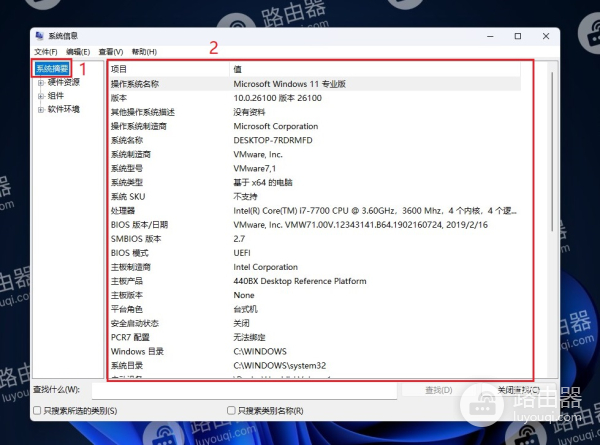This screenshot has width=600, height=445.
Task: Expand the 硬件资源 tree node
Action: tap(41, 83)
